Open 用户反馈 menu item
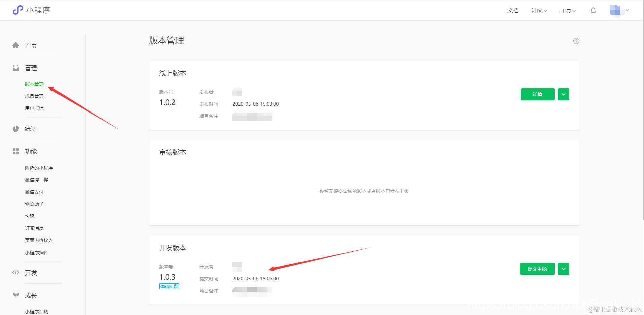 [x=34, y=108]
